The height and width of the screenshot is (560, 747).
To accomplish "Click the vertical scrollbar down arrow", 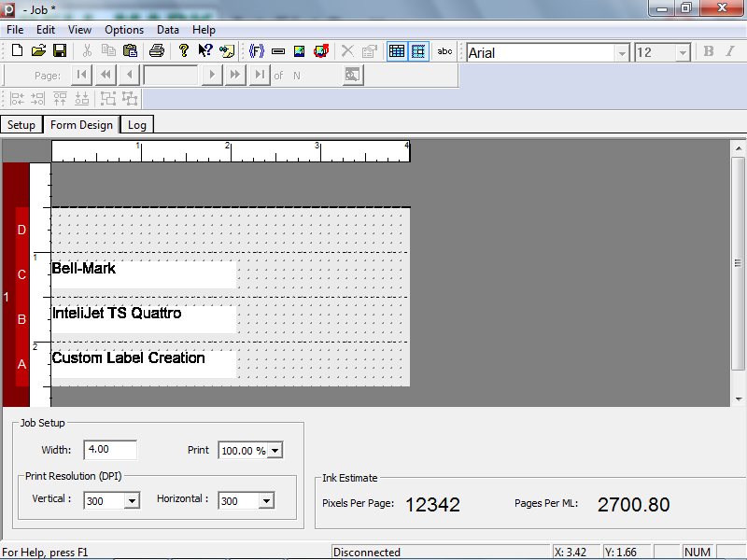I will 739,399.
